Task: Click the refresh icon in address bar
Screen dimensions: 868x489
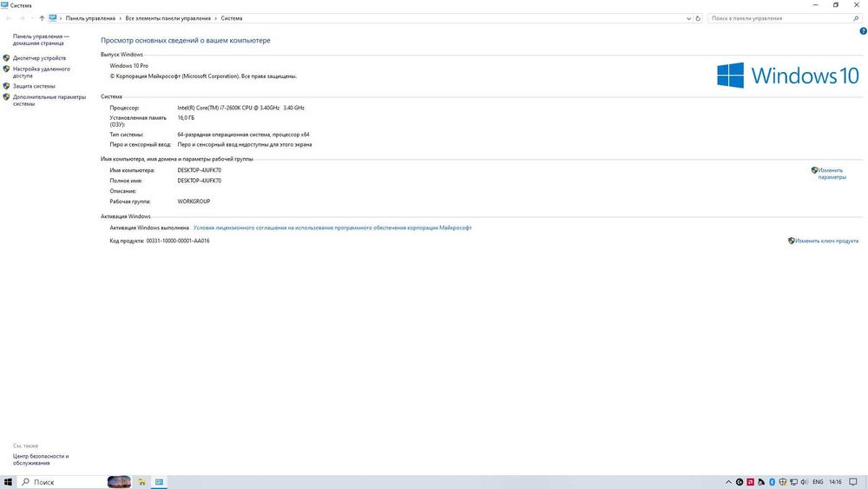Action: (x=698, y=18)
